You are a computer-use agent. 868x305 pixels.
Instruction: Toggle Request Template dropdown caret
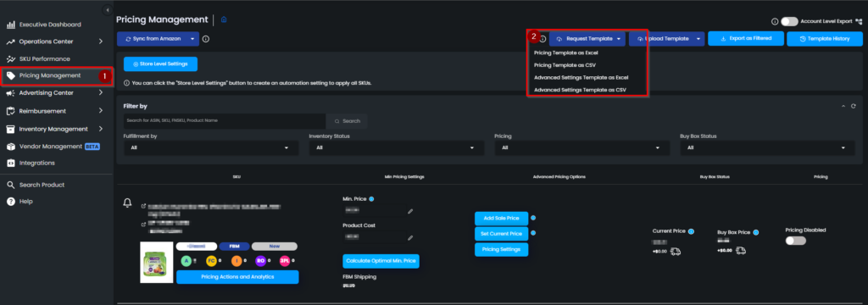click(x=619, y=39)
